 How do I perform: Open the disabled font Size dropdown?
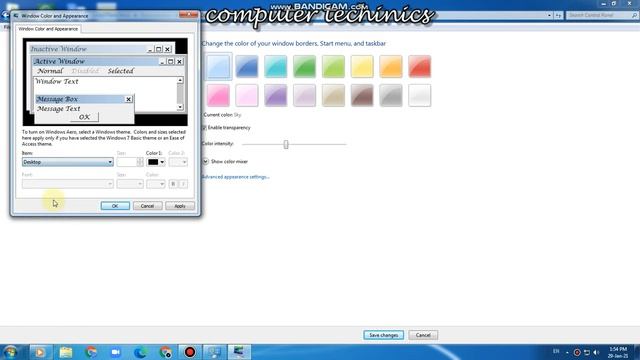130,184
